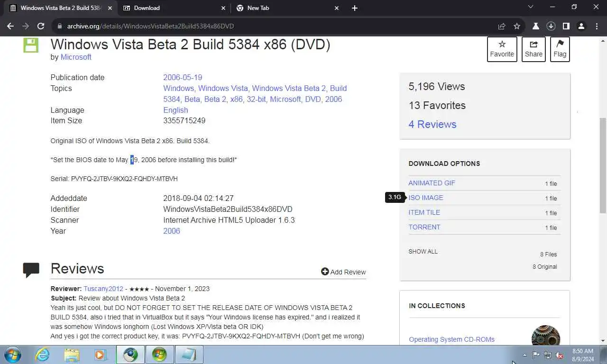Click the browser back arrow
Image resolution: width=607 pixels, height=364 pixels.
click(10, 26)
